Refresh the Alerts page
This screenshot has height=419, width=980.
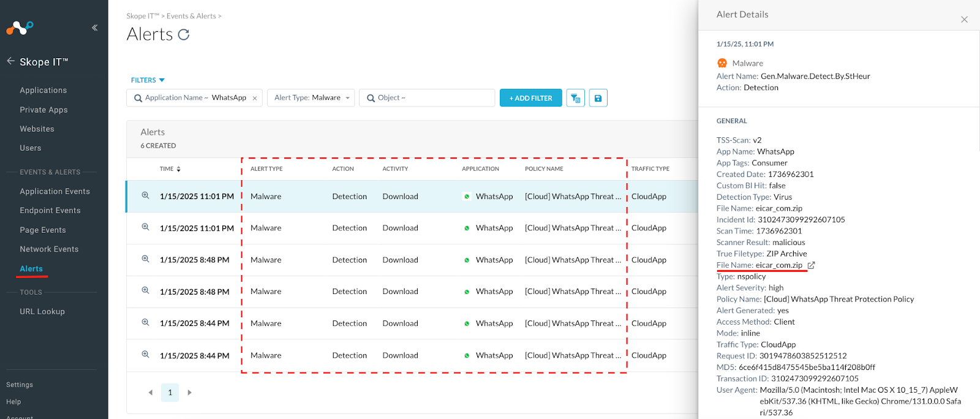[184, 35]
